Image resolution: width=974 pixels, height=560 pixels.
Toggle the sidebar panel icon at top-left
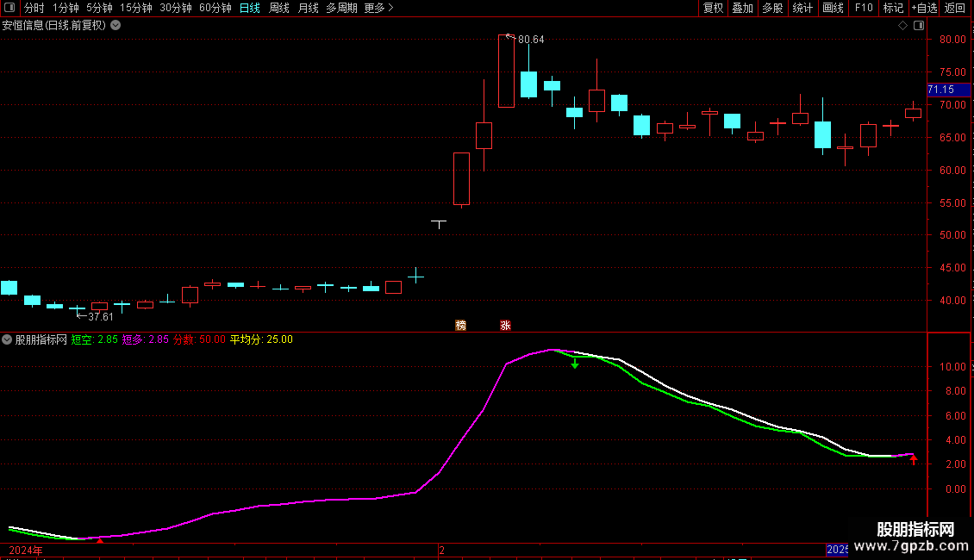(9, 8)
